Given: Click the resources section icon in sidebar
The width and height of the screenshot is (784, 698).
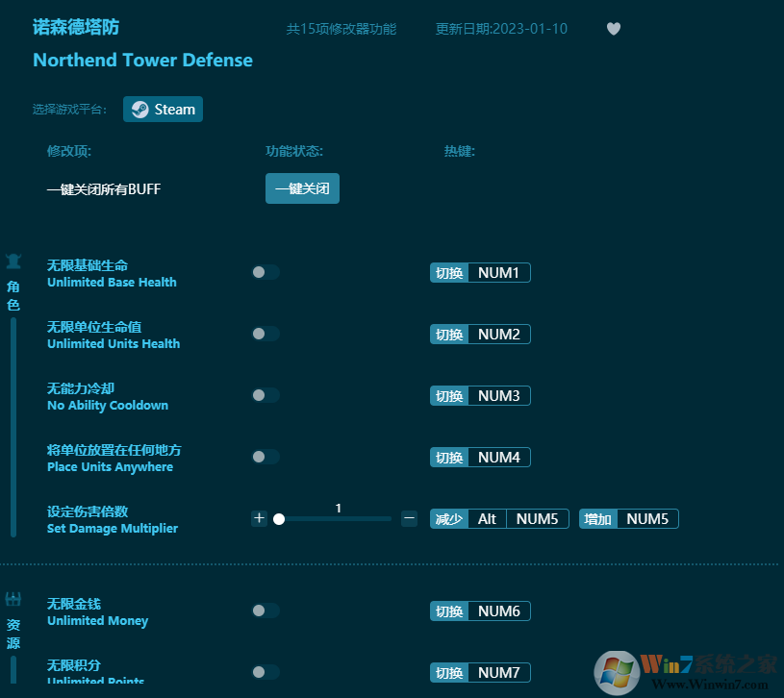Looking at the screenshot, I should tap(13, 600).
